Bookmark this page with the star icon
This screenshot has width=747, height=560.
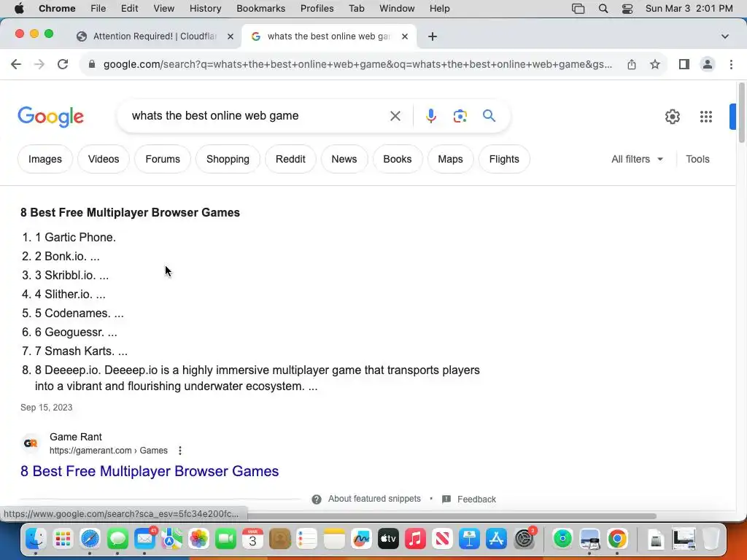pyautogui.click(x=655, y=64)
